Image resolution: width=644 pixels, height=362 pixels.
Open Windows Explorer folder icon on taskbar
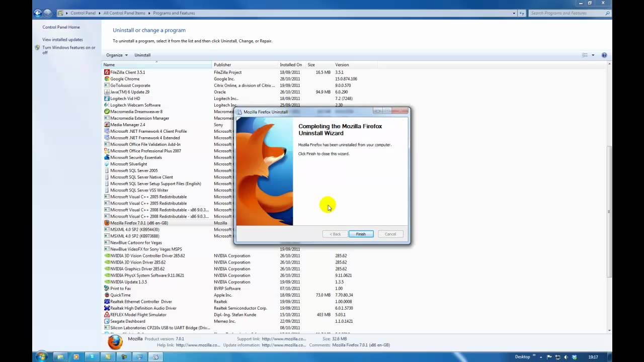point(60,357)
